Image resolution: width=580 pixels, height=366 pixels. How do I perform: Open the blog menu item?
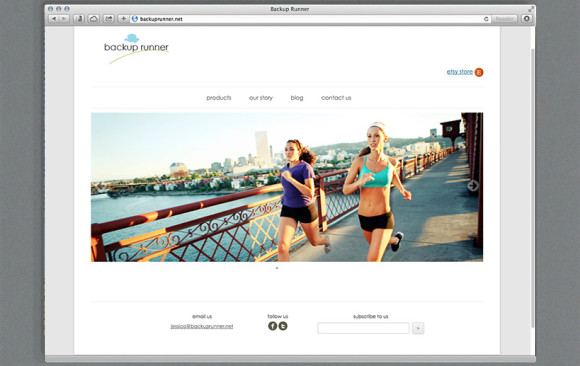coord(297,98)
